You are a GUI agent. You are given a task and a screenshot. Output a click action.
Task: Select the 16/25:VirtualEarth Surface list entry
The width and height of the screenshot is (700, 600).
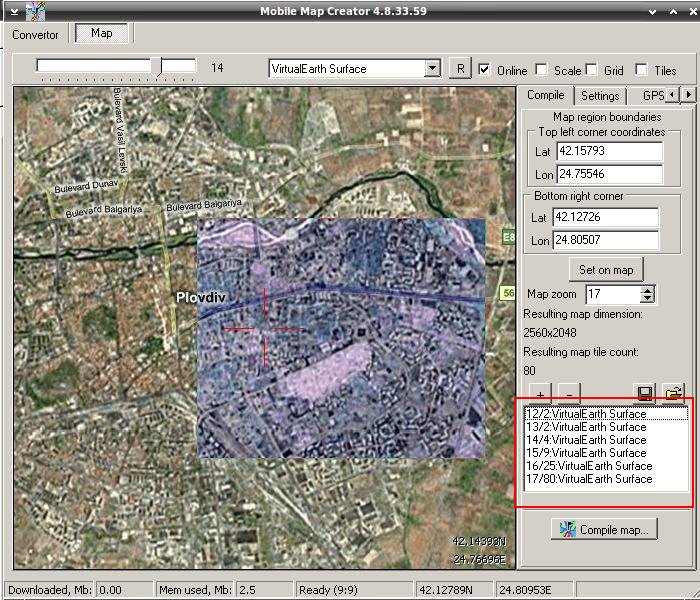coord(588,466)
